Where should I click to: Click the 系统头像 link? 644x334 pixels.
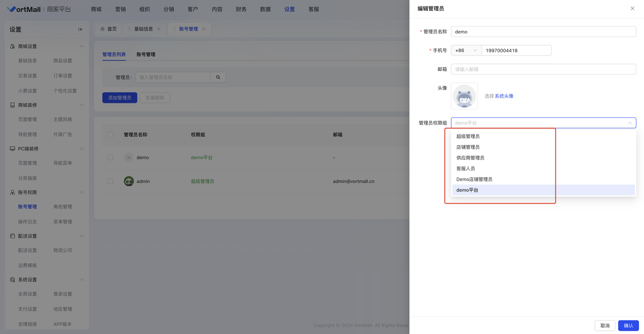[504, 96]
